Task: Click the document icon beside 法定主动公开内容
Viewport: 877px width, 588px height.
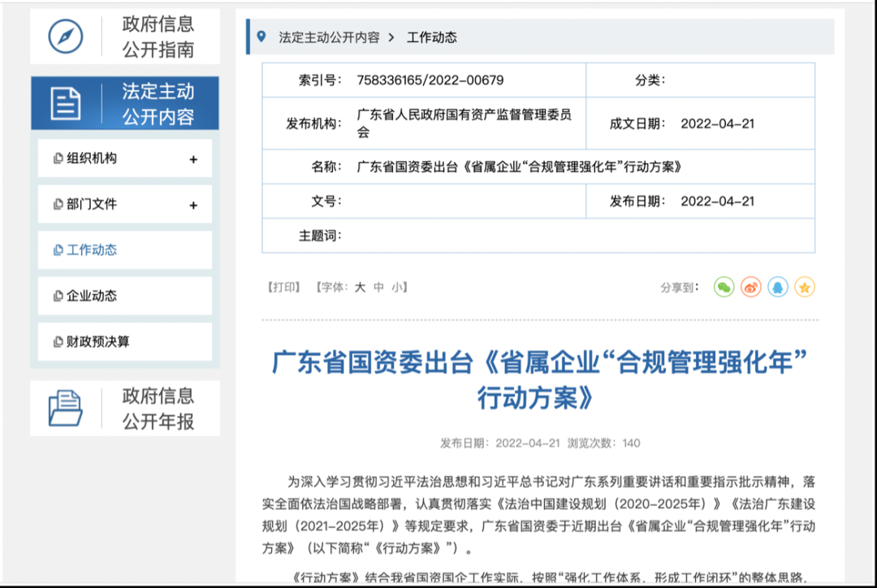Action: [66, 103]
